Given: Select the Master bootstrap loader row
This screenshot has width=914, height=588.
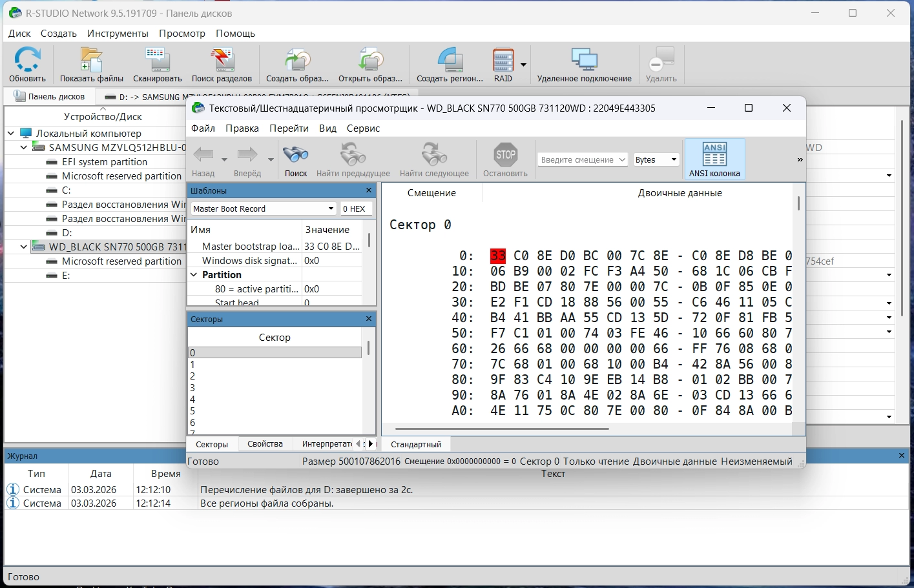Looking at the screenshot, I should point(275,247).
